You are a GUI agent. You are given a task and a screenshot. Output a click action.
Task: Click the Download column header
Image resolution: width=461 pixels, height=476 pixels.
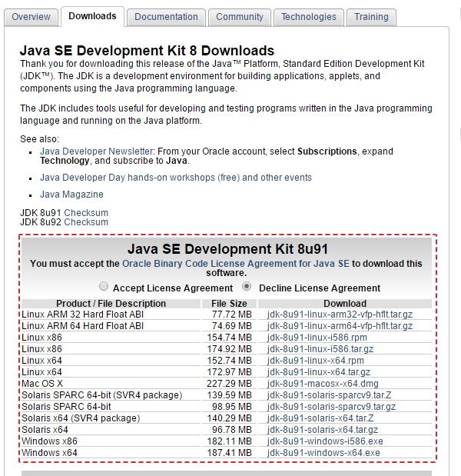point(345,303)
